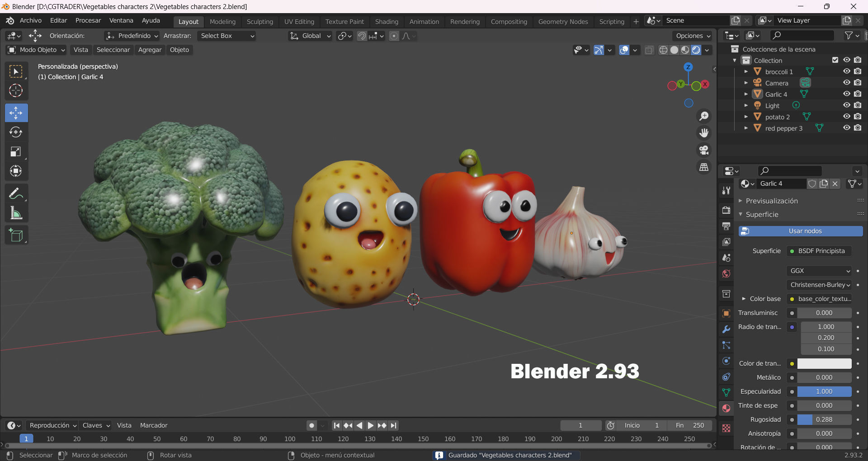Jump to the last frame

point(394,425)
